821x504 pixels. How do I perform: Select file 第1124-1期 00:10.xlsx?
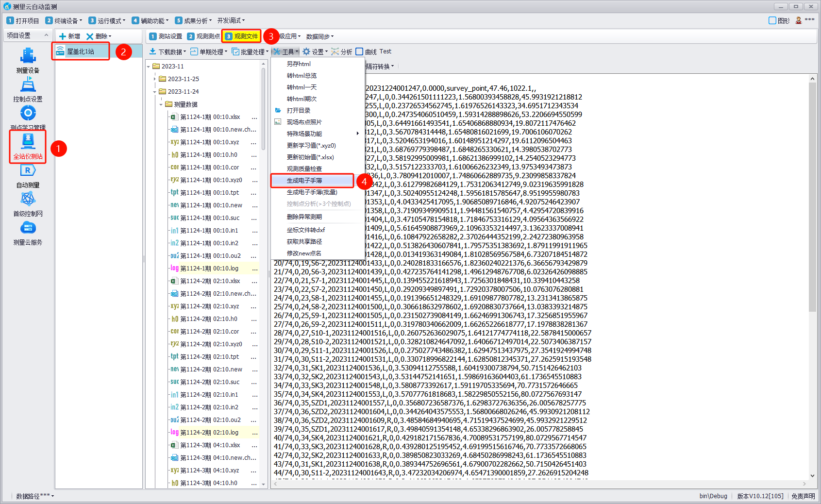point(210,117)
